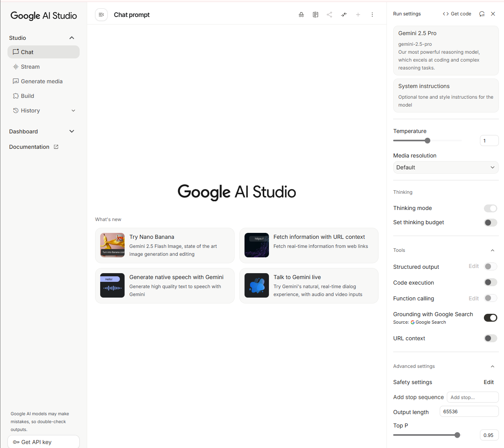Click Edit next to Function calling
Viewport: 504px width, 448px height.
(474, 298)
